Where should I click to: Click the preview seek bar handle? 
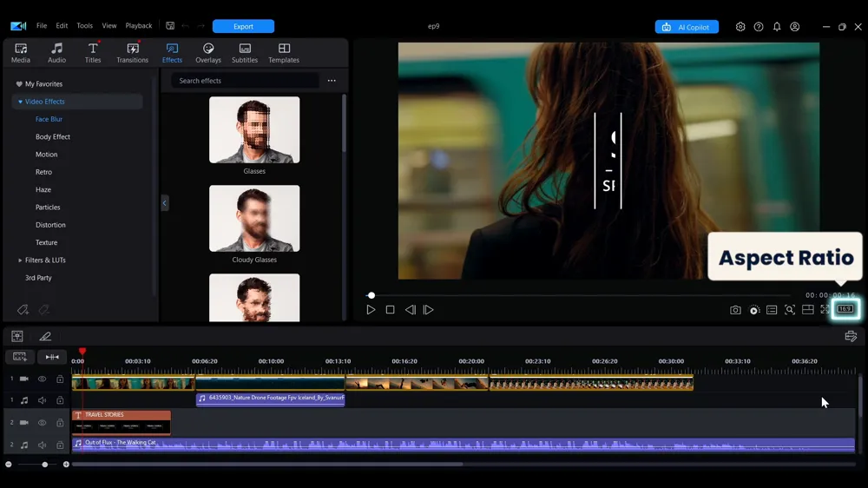point(372,295)
